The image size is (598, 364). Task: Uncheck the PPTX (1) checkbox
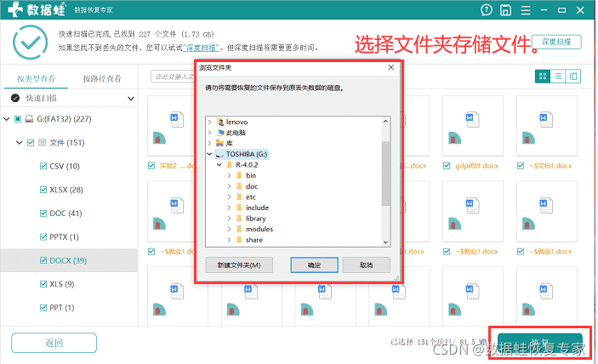pos(43,237)
